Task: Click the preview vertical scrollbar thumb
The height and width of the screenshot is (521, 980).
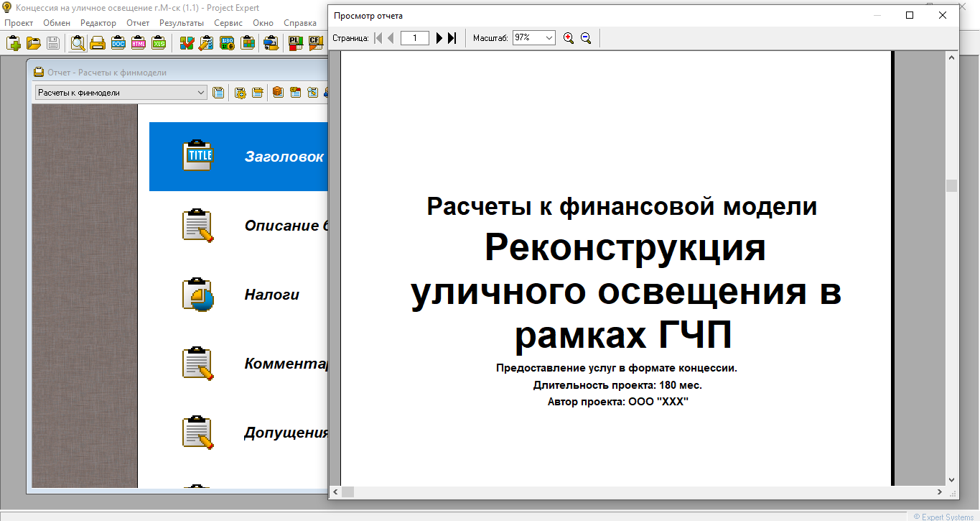Action: [952, 185]
